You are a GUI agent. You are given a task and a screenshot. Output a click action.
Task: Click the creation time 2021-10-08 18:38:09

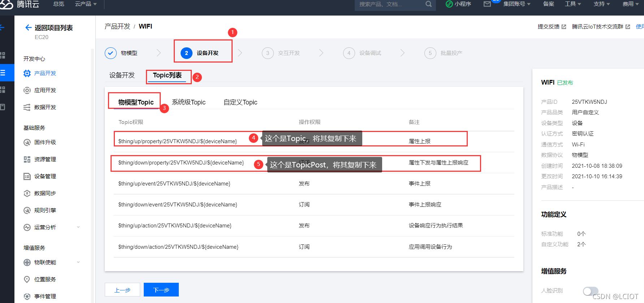(x=597, y=166)
